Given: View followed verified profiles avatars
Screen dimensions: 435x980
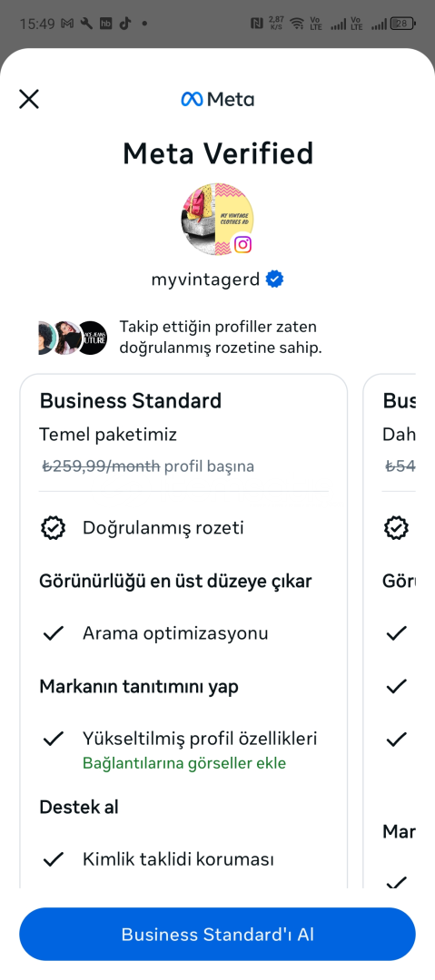Looking at the screenshot, I should (73, 338).
